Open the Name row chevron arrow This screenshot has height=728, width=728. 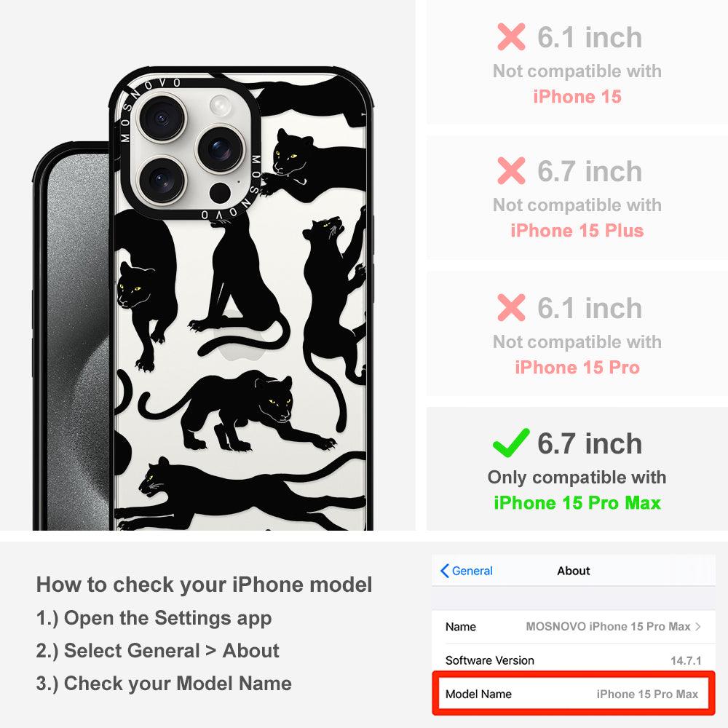click(698, 626)
